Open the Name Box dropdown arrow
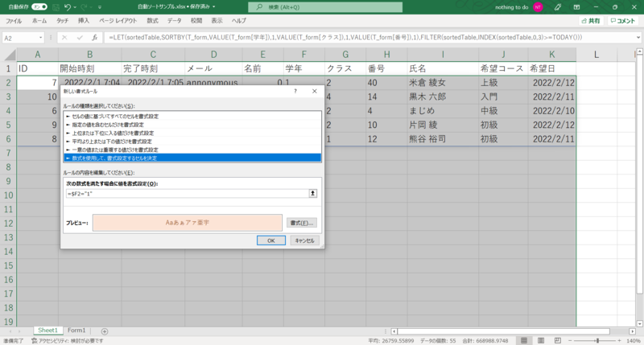 [40, 38]
